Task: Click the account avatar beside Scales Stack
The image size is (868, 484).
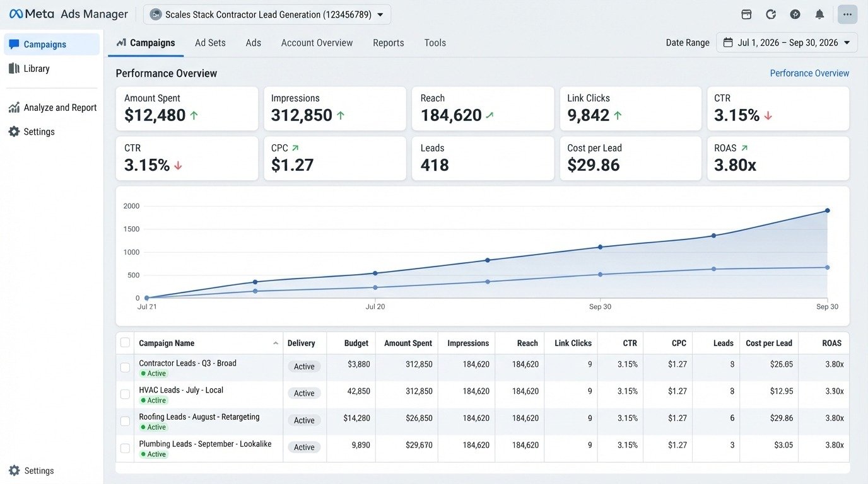Action: tap(156, 14)
